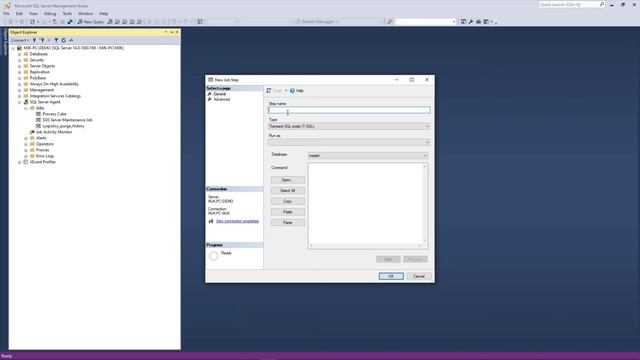Click the XEvent Profiler icon
The height and width of the screenshot is (360, 640).
26,162
